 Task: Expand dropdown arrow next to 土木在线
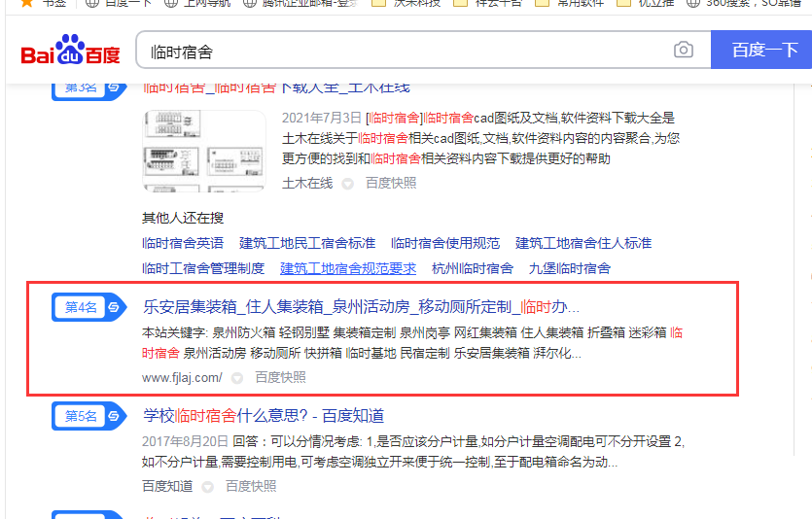click(x=348, y=183)
